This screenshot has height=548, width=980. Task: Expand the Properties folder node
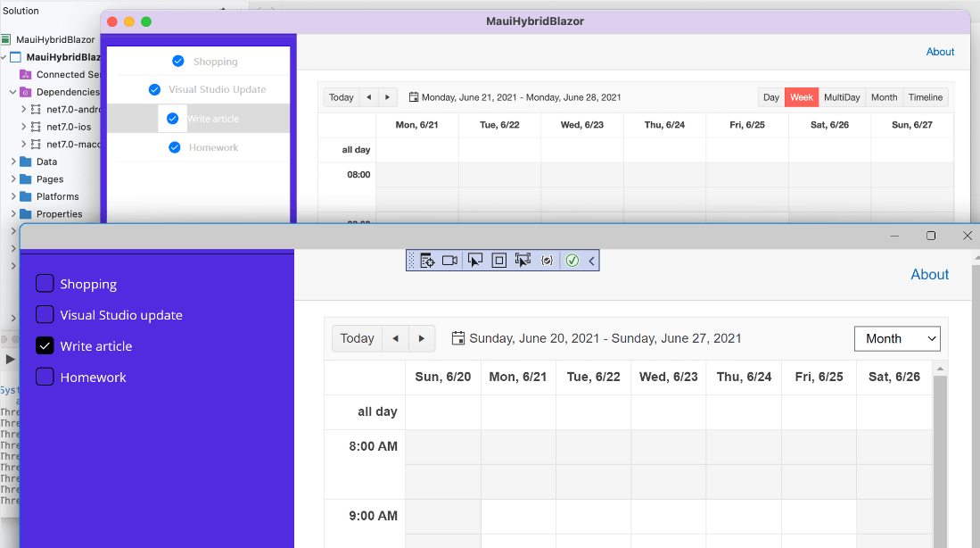(13, 214)
